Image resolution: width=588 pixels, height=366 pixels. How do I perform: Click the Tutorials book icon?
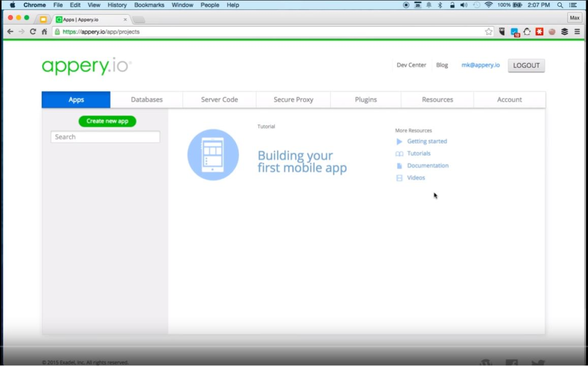click(399, 153)
